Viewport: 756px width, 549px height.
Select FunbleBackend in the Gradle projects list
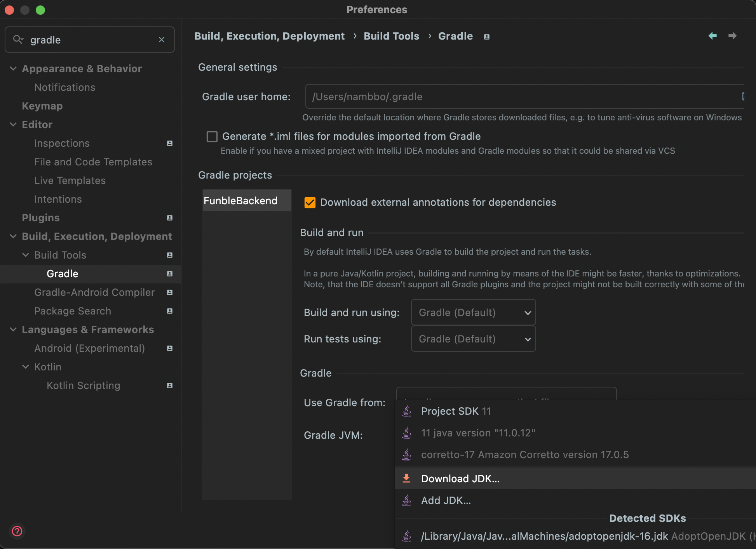[x=240, y=200]
